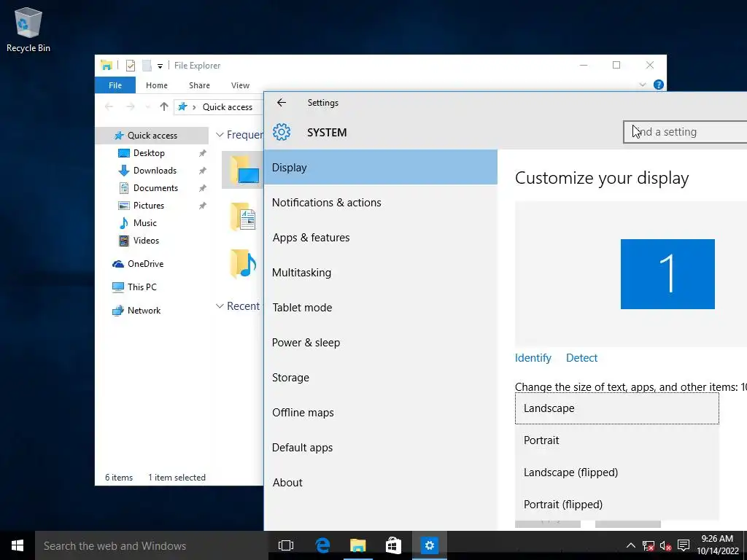Image resolution: width=747 pixels, height=560 pixels.
Task: Open the Share ribbon tab
Action: pos(199,85)
